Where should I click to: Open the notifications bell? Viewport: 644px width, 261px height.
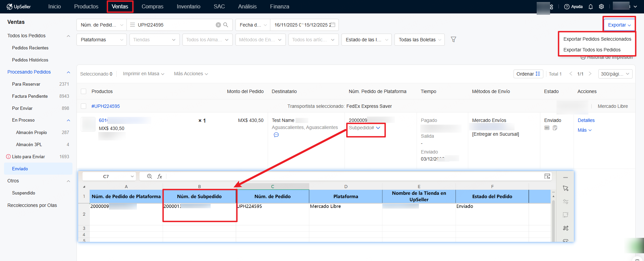tap(591, 7)
